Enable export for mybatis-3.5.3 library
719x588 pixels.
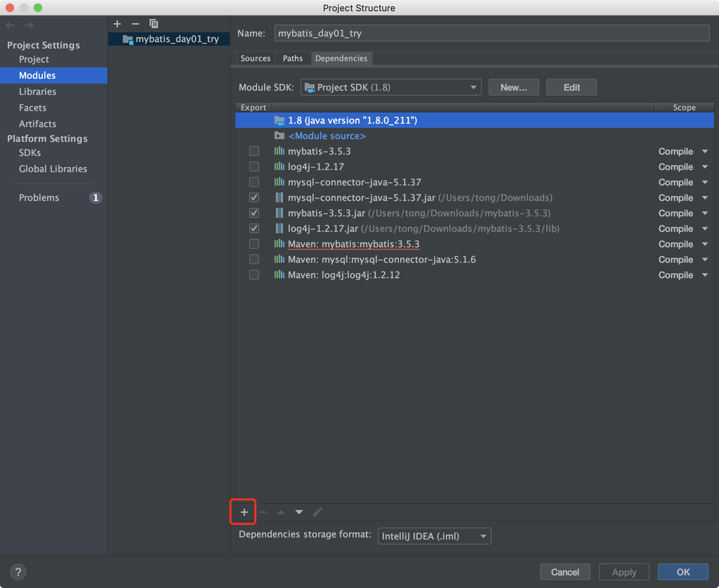(254, 151)
